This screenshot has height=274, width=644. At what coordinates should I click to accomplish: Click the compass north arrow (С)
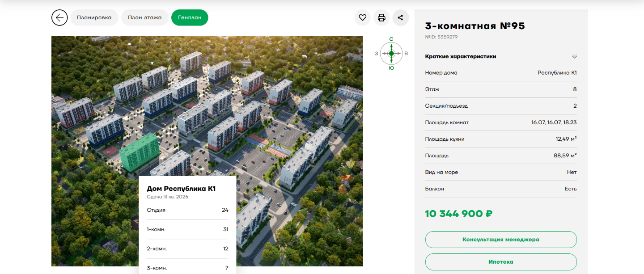pos(391,46)
